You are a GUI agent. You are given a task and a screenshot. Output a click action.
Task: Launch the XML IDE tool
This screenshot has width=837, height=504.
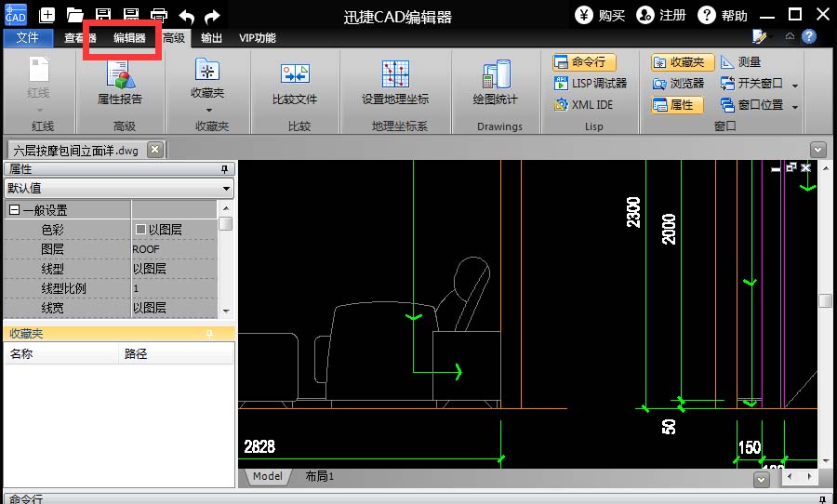[583, 105]
